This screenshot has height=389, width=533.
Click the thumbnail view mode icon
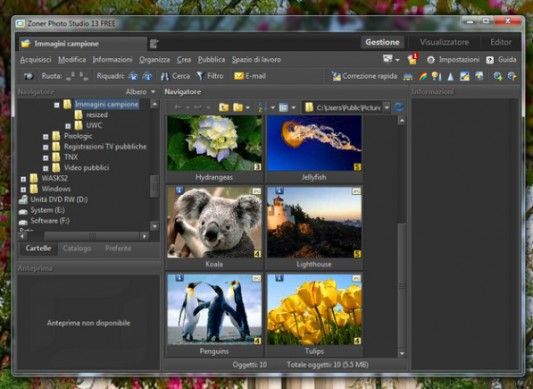(x=283, y=108)
